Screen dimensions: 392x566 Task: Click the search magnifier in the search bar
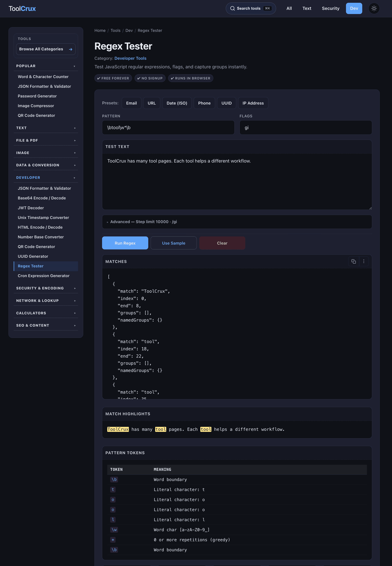point(233,8)
